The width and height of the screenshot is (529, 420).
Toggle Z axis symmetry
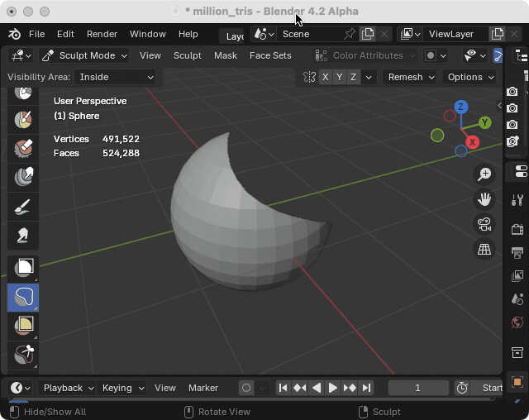(x=353, y=77)
